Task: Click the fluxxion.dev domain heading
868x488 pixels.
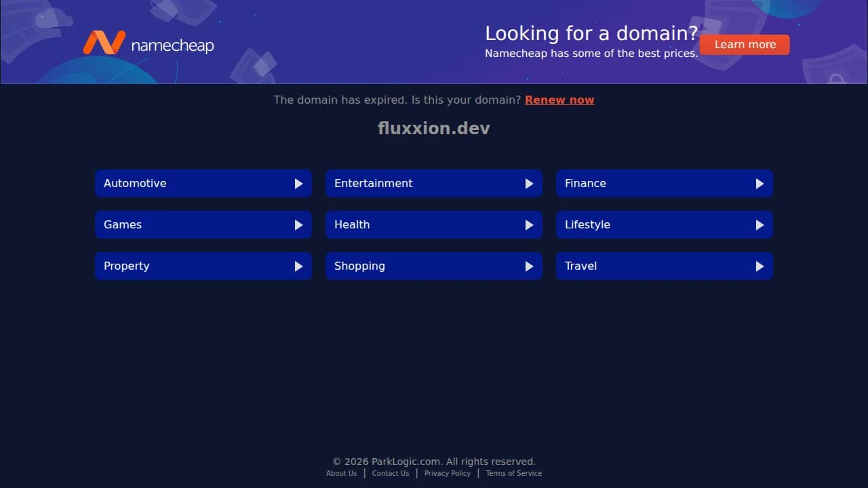Action: tap(434, 128)
